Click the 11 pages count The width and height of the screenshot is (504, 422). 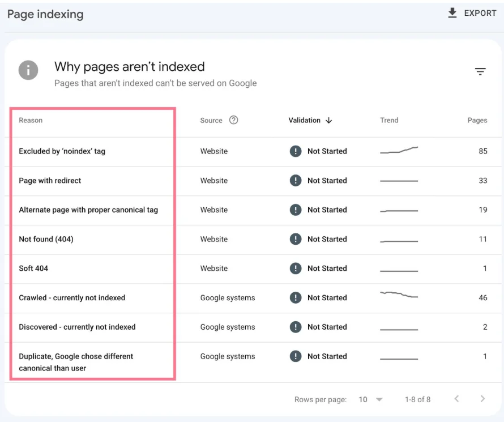pyautogui.click(x=483, y=239)
